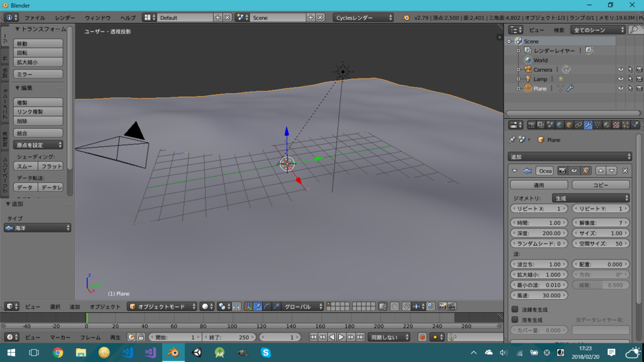644x362 pixels.
Task: Click the OpenGL render animation clapper icon
Action: pos(452,307)
